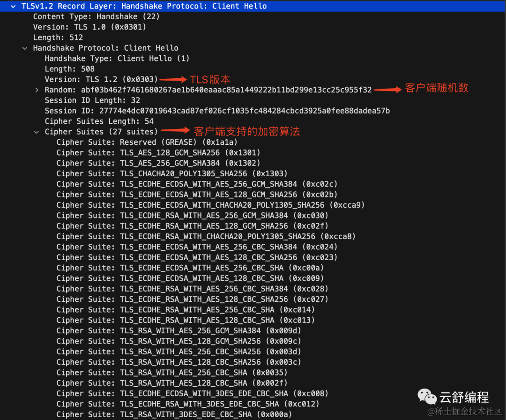Screen dimensions: 506x420
Task: Select the Session ID value row
Action: (x=217, y=111)
